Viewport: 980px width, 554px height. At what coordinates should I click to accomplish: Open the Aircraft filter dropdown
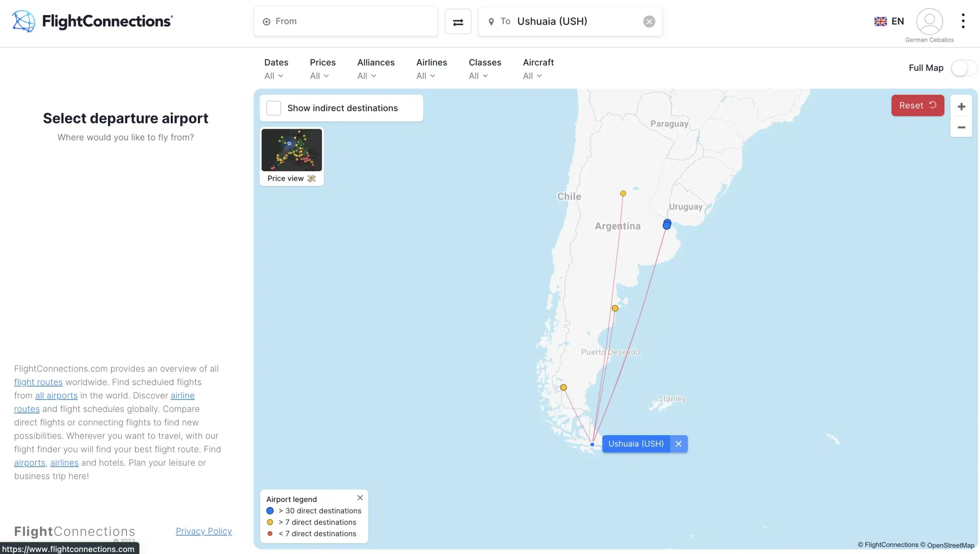[538, 69]
